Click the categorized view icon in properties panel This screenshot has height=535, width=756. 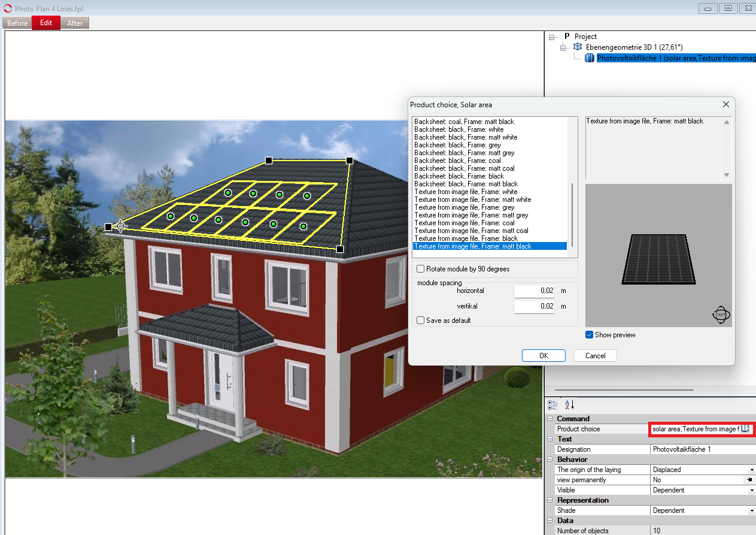(x=552, y=405)
